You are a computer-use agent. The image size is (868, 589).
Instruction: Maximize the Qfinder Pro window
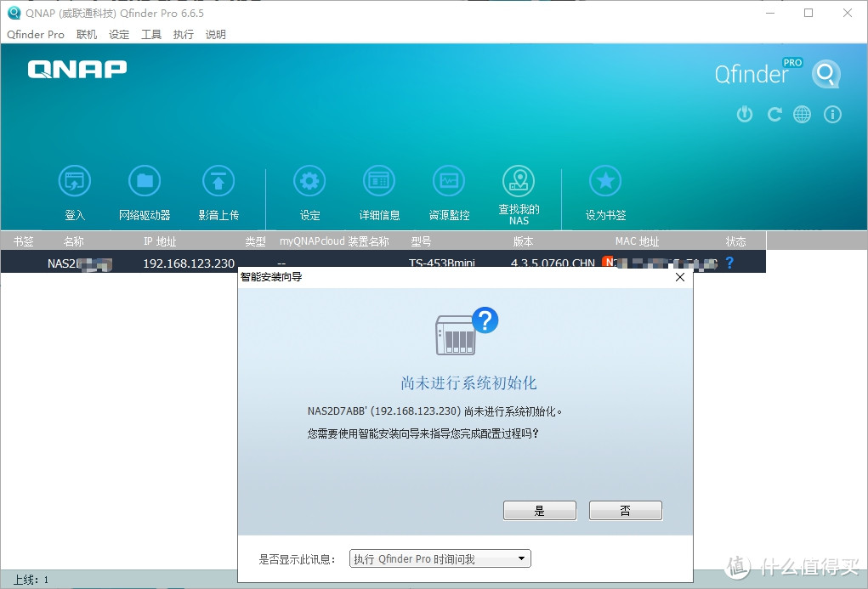coord(808,13)
